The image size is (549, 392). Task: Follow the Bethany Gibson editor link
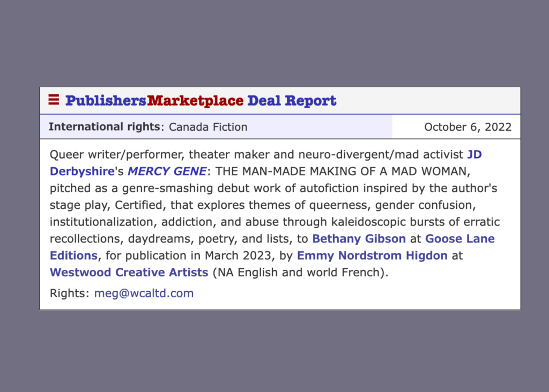[359, 238]
